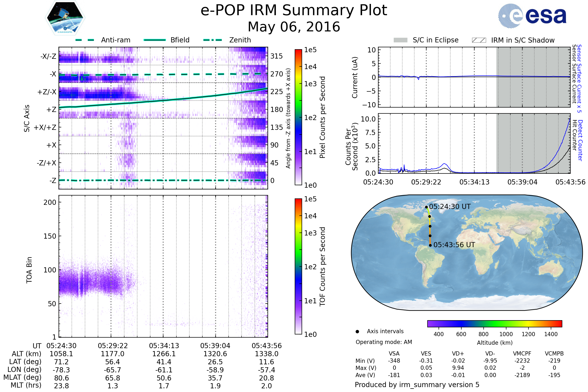Click the Operating mode: AM label

pyautogui.click(x=384, y=342)
